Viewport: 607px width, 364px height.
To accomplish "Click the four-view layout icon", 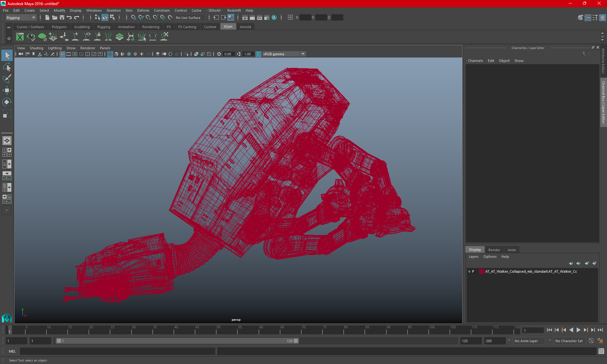I will (7, 152).
